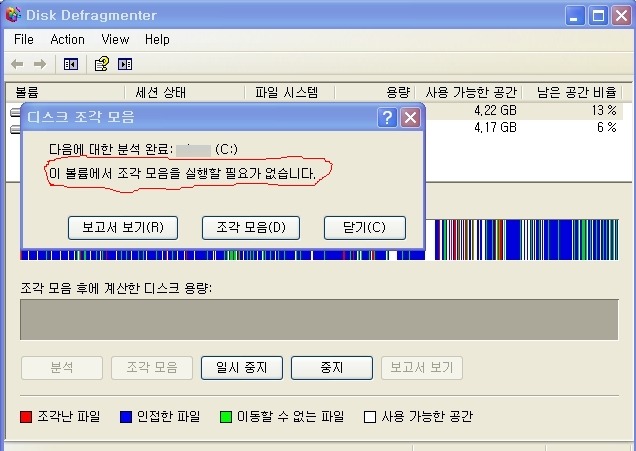Click the green 이동할 수 없는 파일 swatch
The image size is (636, 451).
(x=226, y=417)
